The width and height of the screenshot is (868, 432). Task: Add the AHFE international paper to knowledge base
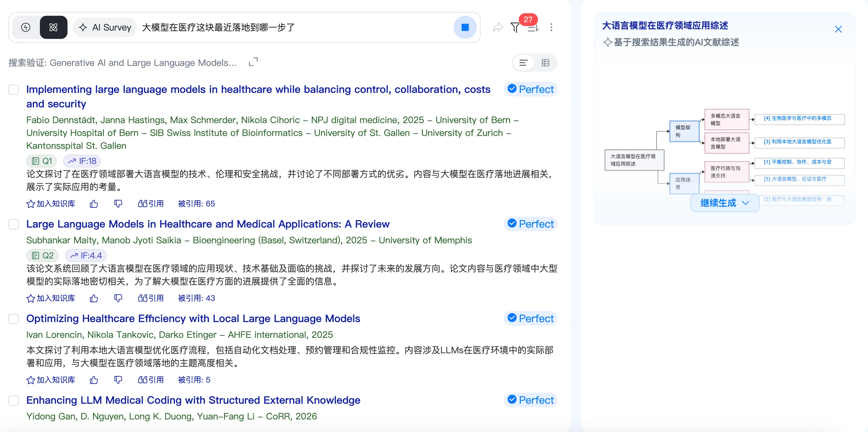coord(51,380)
